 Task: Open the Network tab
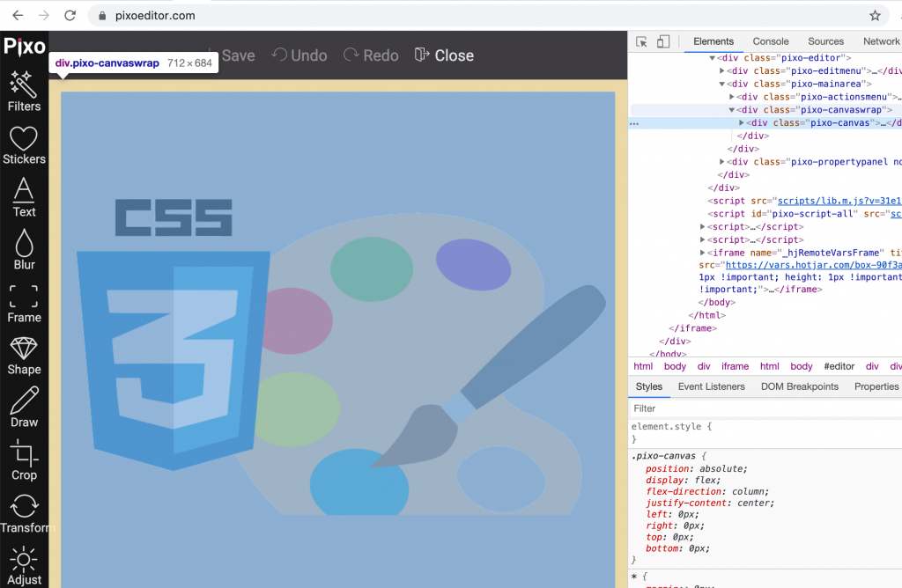pyautogui.click(x=881, y=41)
